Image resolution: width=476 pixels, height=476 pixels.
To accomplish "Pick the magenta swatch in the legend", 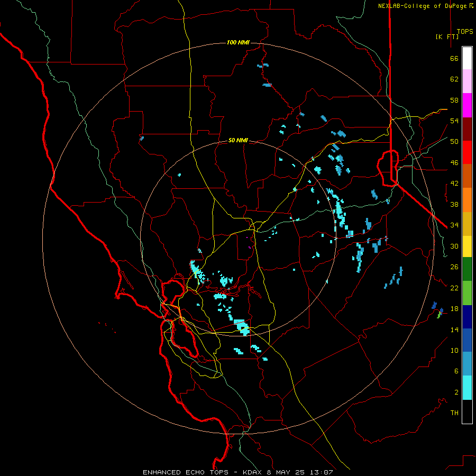I will pos(467,105).
